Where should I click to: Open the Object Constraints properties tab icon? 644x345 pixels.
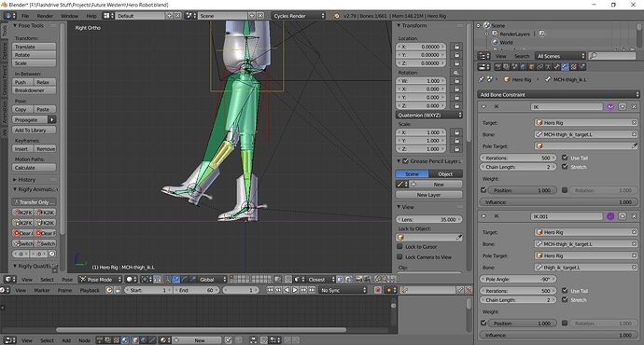pos(539,67)
